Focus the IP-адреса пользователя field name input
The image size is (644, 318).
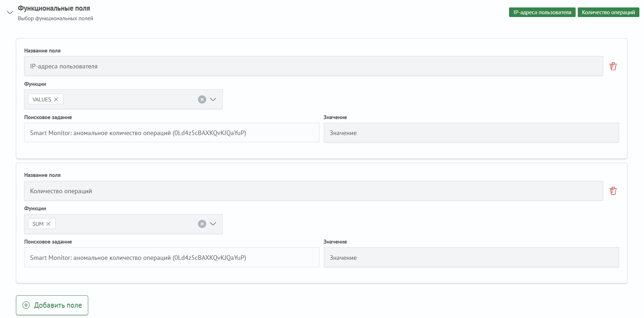click(313, 66)
